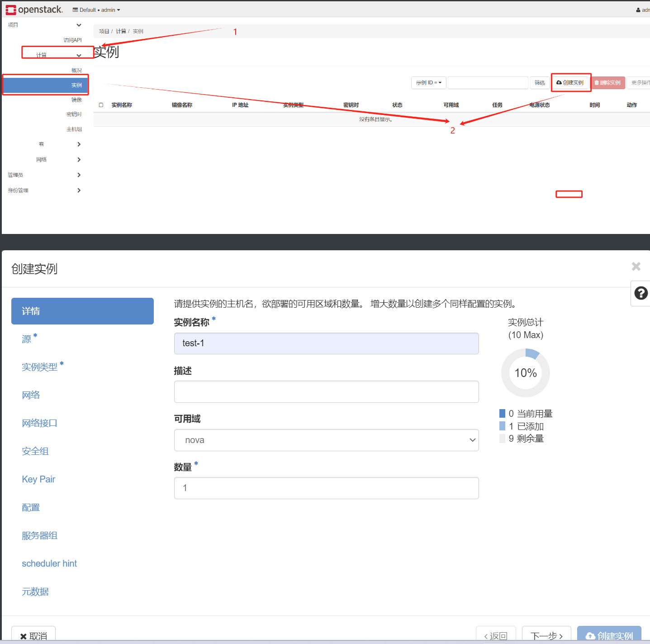The height and width of the screenshot is (644, 650).
Task: Click the 实例名称 field containing test-1
Action: click(x=326, y=343)
